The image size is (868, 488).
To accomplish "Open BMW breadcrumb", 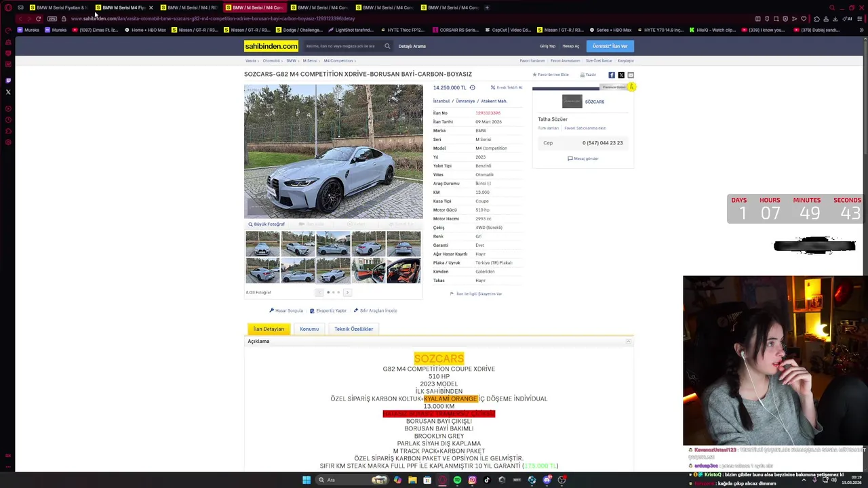I will tap(291, 61).
